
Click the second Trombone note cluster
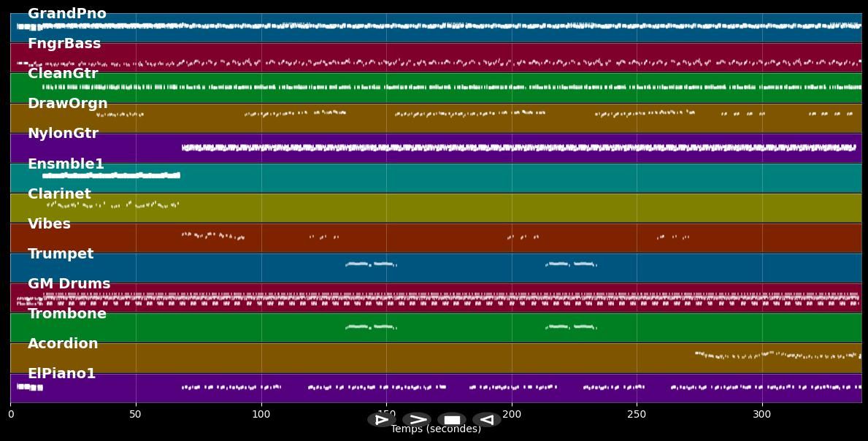[571, 326]
